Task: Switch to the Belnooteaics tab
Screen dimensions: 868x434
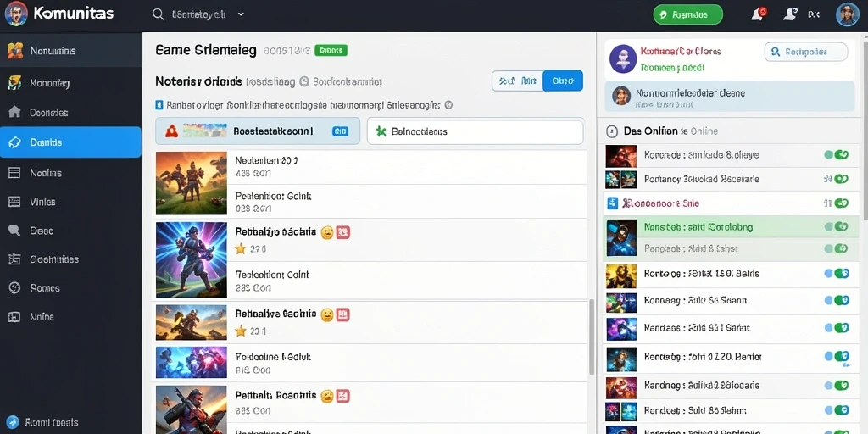Action: tap(475, 131)
